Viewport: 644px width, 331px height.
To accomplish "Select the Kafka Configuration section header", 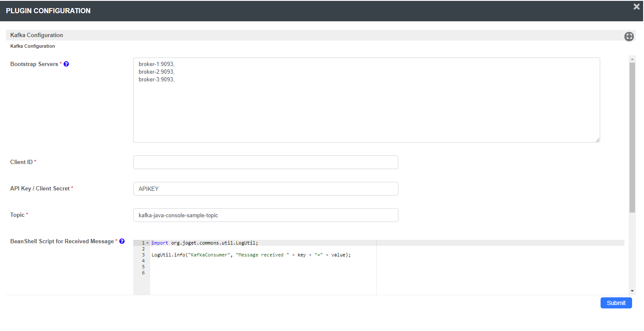I will [37, 35].
